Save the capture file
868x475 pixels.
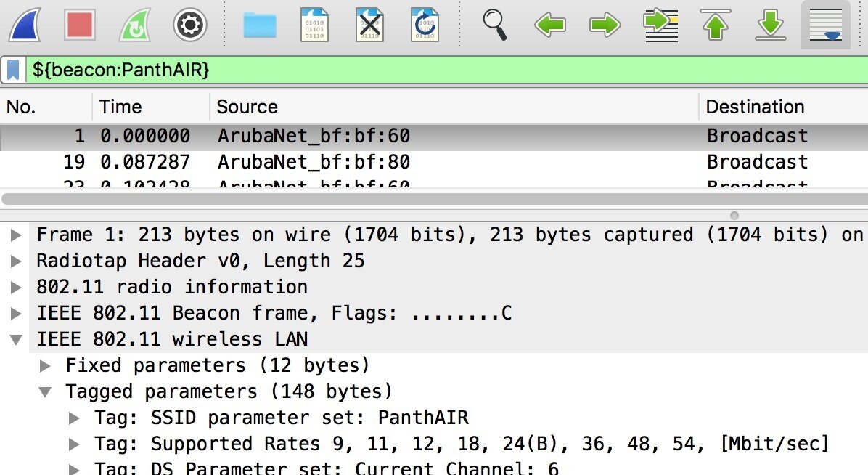(x=314, y=25)
